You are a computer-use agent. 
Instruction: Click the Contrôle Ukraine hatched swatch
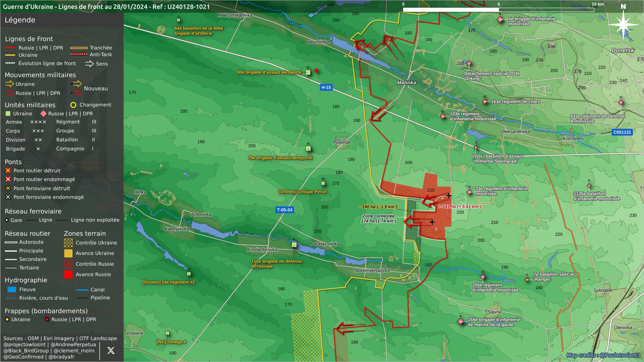68,243
